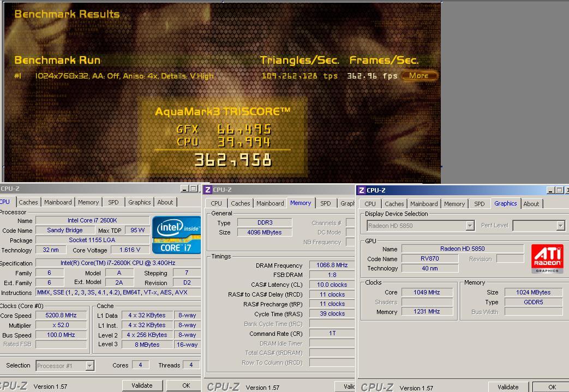Click Validate in left CPU-Z window

pyautogui.click(x=142, y=385)
